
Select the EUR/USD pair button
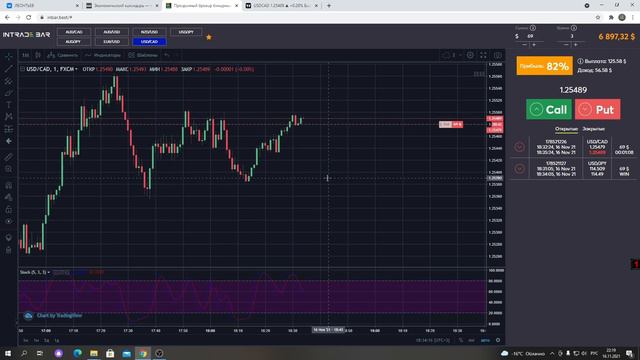click(111, 42)
